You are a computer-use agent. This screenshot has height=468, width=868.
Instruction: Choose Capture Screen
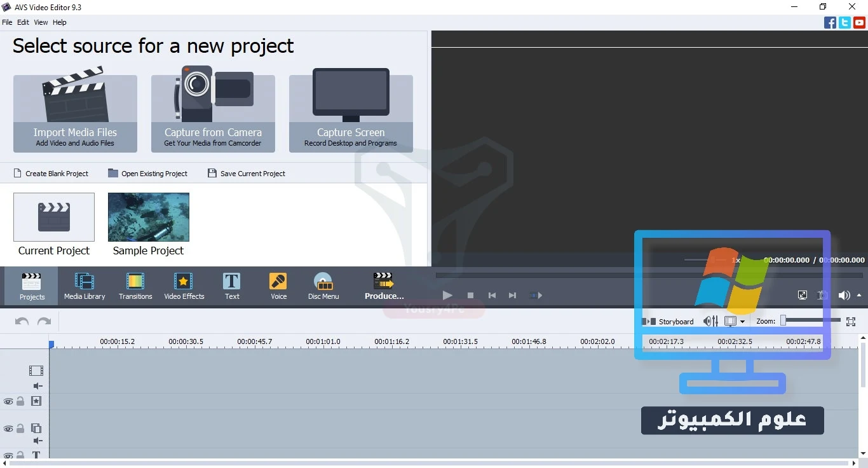coord(351,113)
